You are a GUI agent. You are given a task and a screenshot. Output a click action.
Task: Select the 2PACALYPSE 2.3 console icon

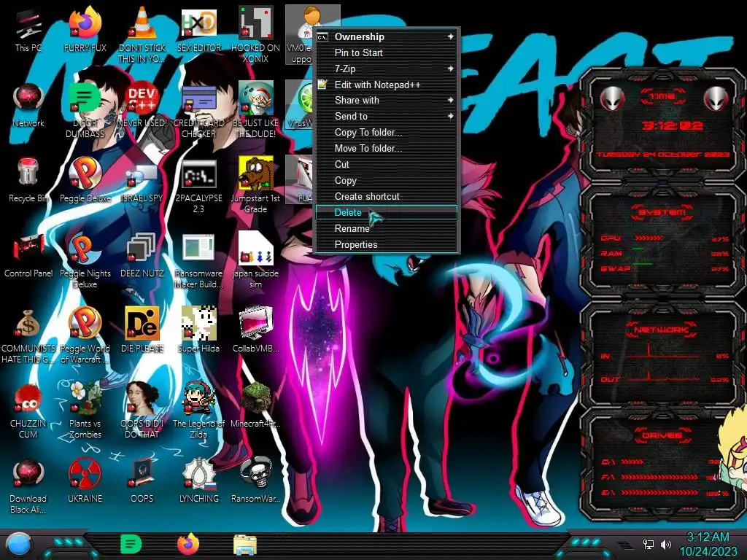(x=198, y=185)
